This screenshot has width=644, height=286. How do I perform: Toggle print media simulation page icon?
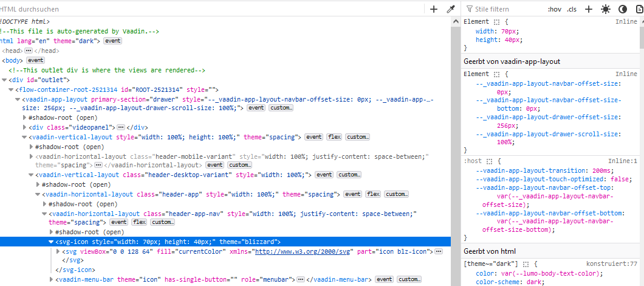[638, 9]
